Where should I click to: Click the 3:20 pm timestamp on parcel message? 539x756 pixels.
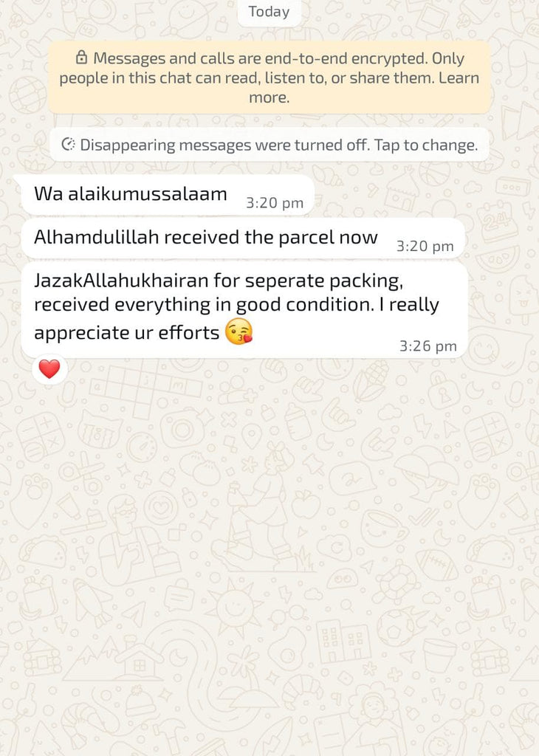(x=425, y=246)
